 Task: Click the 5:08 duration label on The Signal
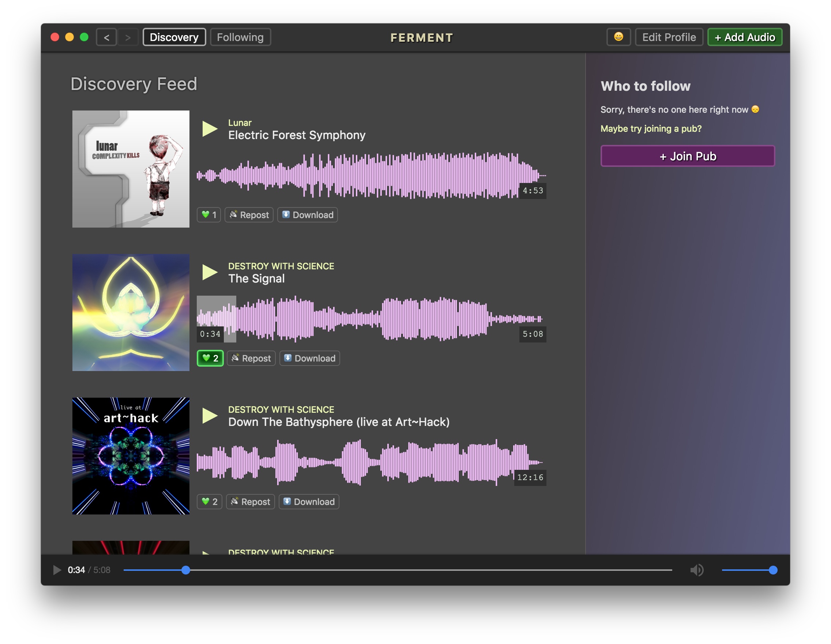pyautogui.click(x=533, y=334)
